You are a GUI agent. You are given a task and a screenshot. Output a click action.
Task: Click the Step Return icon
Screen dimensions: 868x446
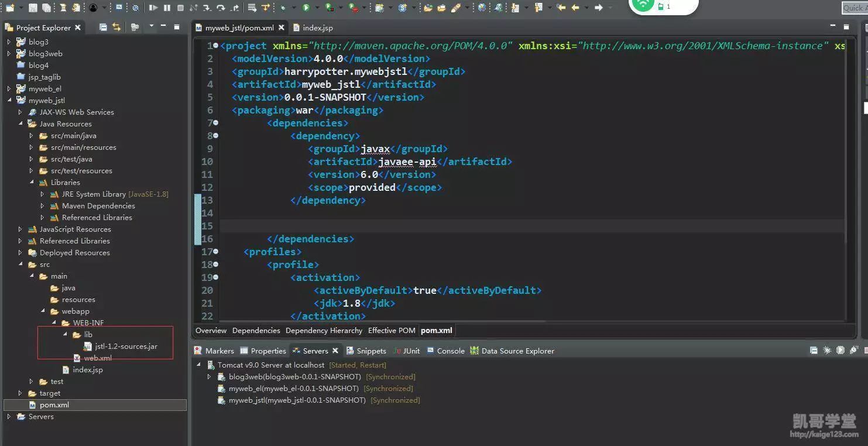click(235, 8)
